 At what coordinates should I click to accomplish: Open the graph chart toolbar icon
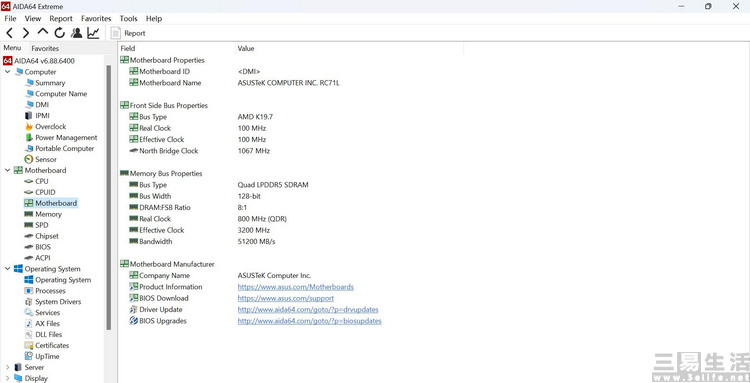pos(93,33)
